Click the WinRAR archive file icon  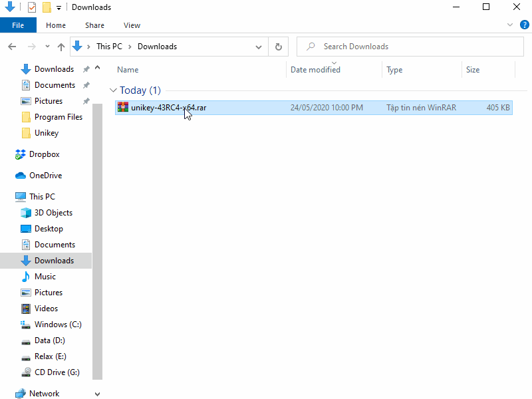[x=123, y=107]
